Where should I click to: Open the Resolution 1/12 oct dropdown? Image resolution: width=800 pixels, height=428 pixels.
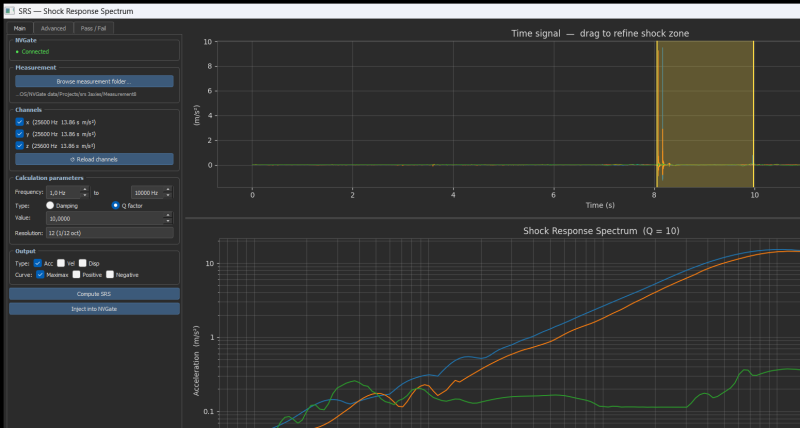tap(110, 233)
